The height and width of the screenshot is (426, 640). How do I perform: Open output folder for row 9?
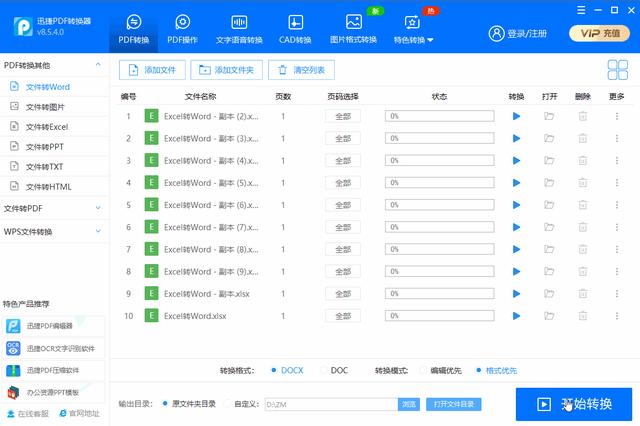point(549,293)
